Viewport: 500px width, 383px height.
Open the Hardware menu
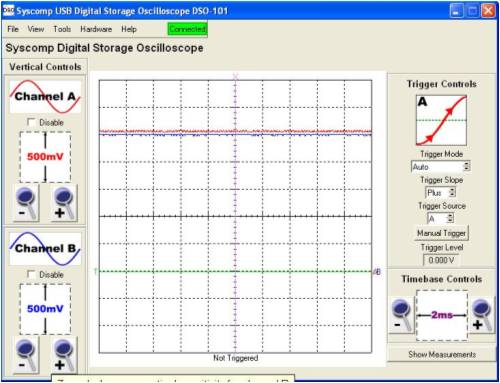(96, 29)
